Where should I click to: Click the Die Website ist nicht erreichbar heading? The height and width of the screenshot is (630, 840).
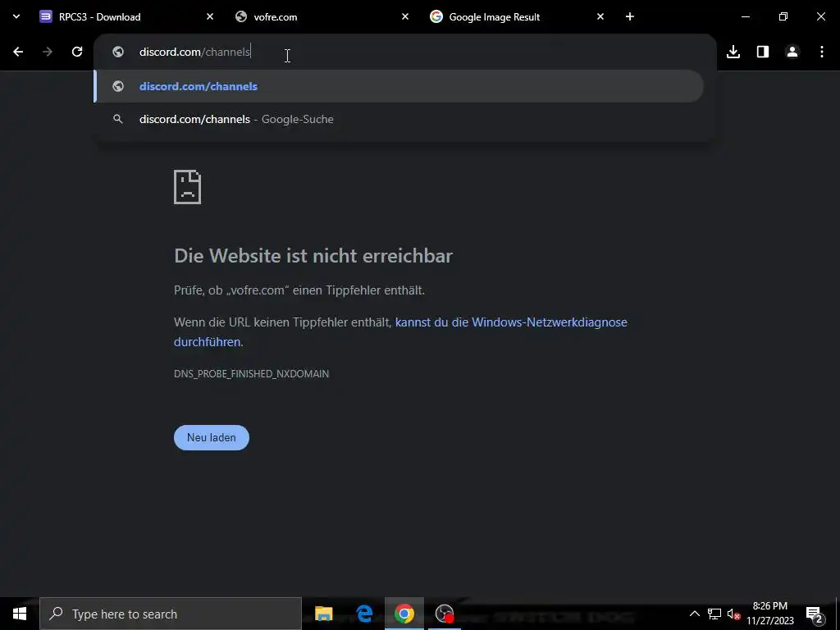pos(313,256)
